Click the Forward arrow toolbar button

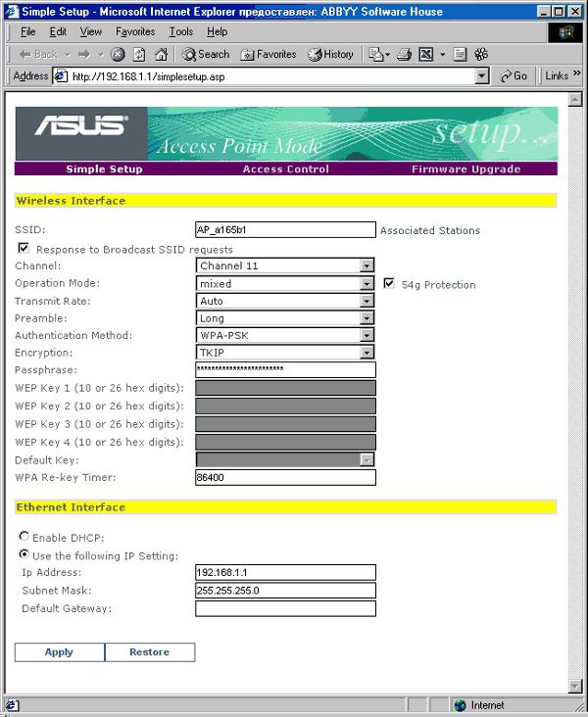pos(83,55)
